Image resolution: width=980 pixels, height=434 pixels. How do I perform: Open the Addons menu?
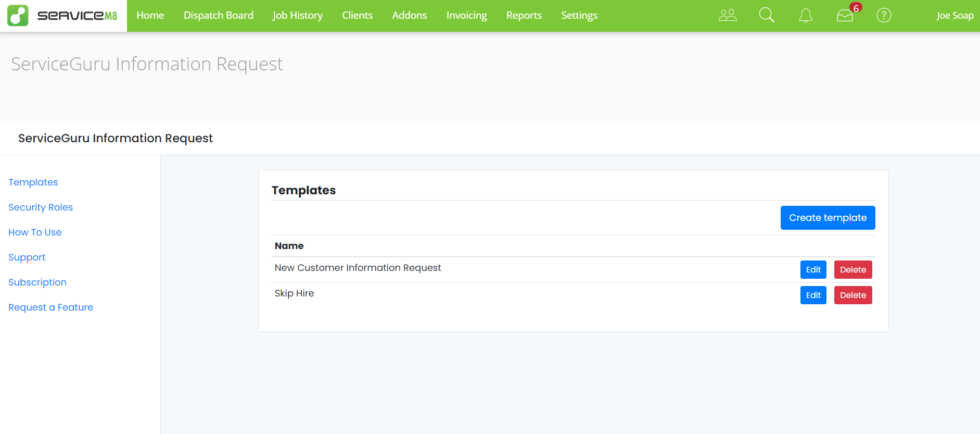click(x=410, y=16)
